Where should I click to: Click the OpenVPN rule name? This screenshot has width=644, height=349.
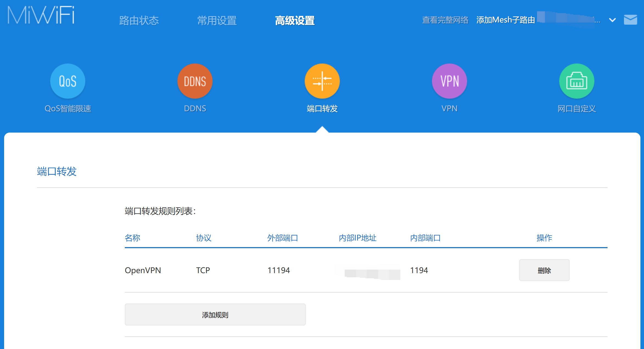143,270
